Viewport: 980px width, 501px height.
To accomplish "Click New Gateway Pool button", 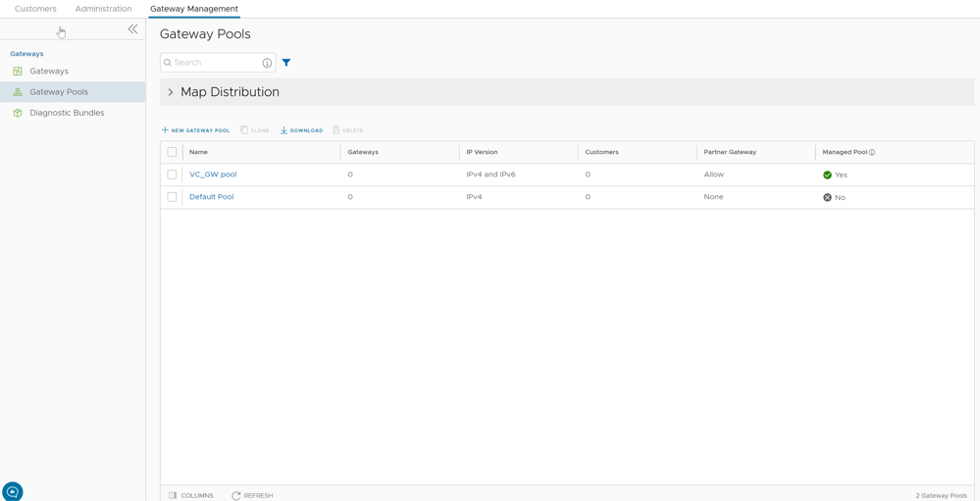I will point(196,130).
